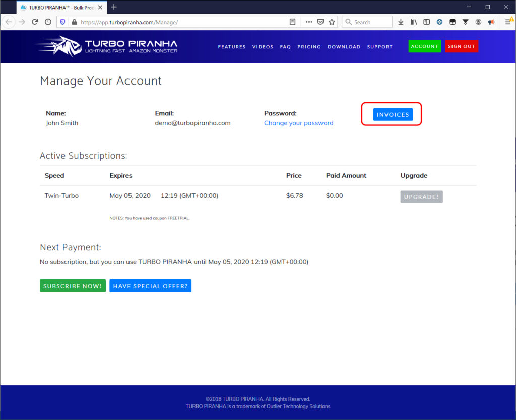
Task: Click the browser Search box
Action: [x=367, y=22]
